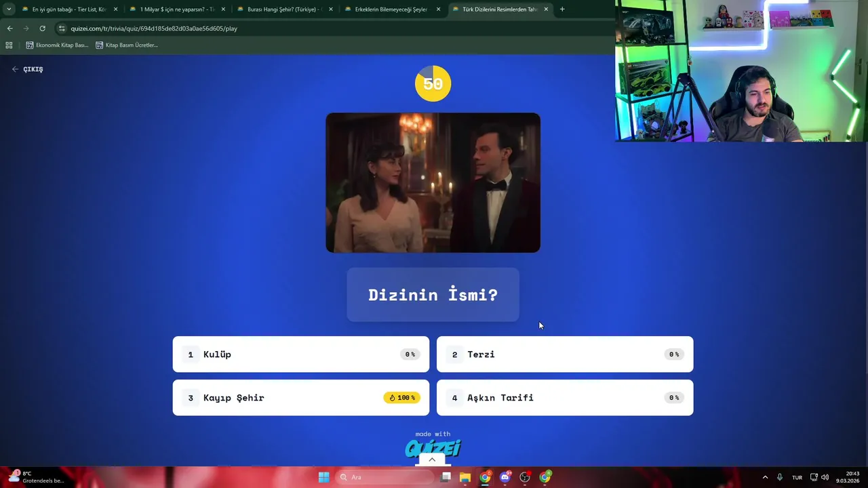Screen dimensions: 868x488
Task: Click the 'Dizinin İsmi?' question box
Action: 433,295
